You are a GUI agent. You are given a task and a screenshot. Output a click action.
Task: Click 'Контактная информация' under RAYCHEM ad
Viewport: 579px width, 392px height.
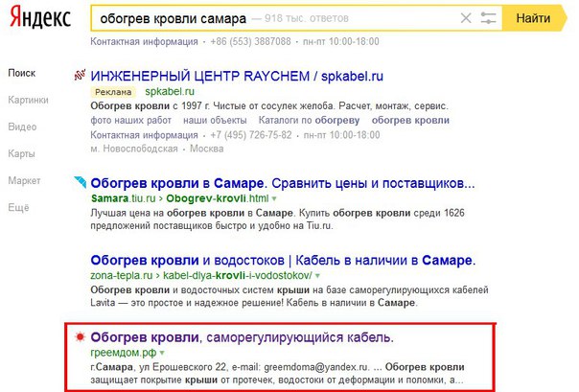point(144,135)
